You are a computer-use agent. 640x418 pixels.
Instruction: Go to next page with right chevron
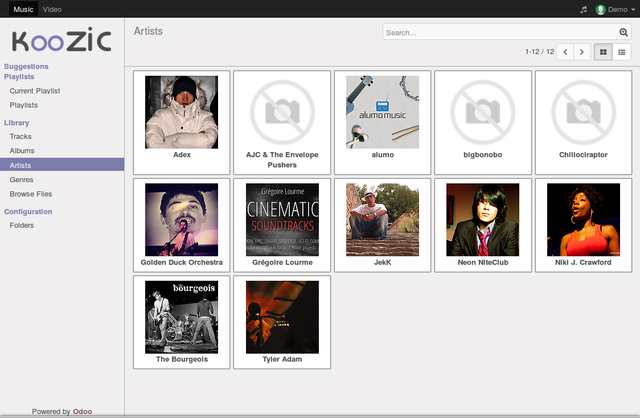point(582,52)
